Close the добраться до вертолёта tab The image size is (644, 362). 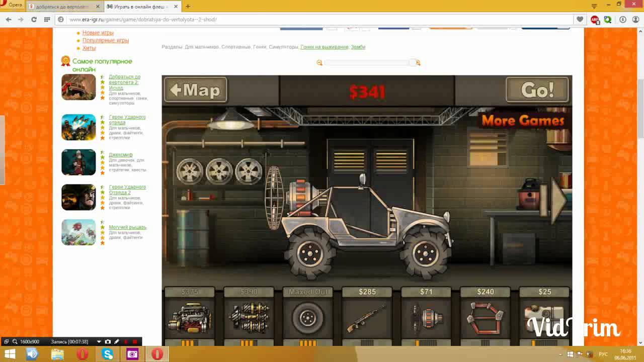coord(98,7)
